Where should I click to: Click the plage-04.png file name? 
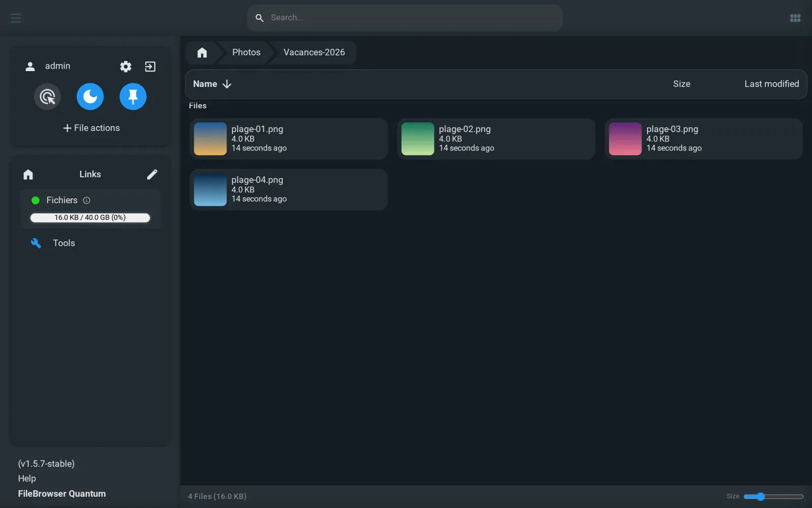coord(257,180)
